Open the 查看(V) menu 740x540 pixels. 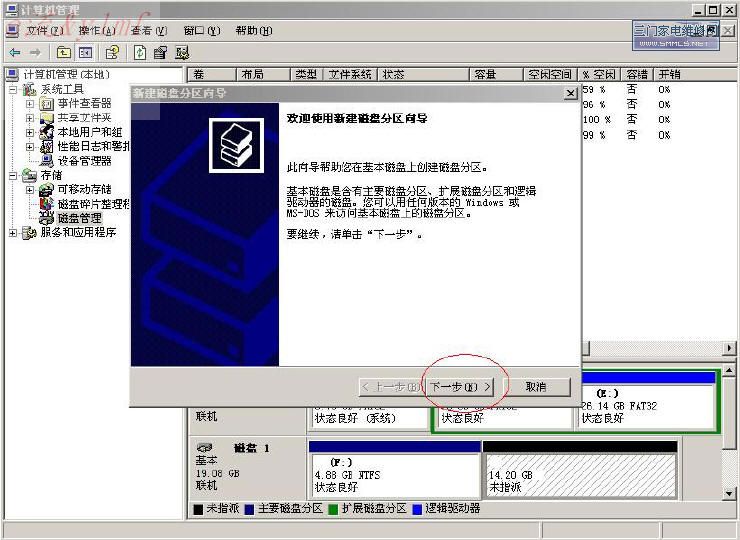point(148,31)
